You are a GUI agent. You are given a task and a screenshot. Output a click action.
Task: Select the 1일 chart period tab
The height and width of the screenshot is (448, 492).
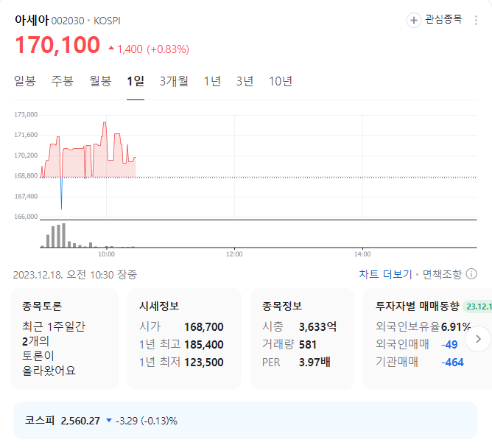(x=136, y=81)
